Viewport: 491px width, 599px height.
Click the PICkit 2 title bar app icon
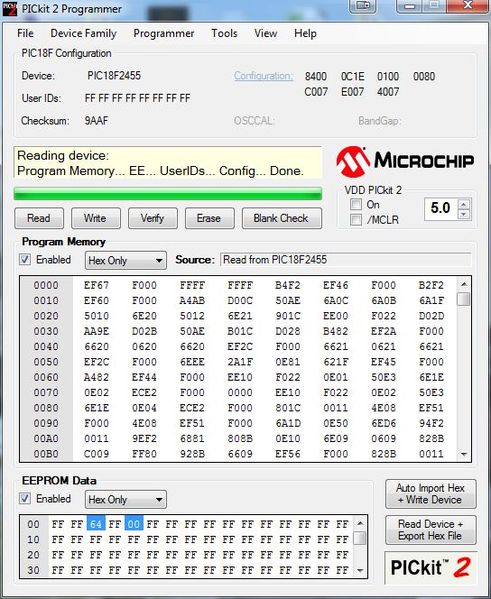click(10, 8)
